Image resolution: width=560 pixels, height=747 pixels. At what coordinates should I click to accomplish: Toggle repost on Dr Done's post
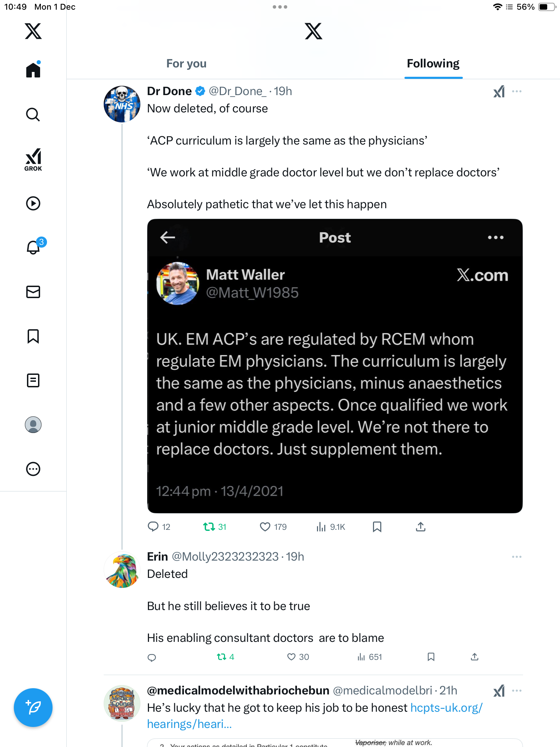(x=209, y=527)
